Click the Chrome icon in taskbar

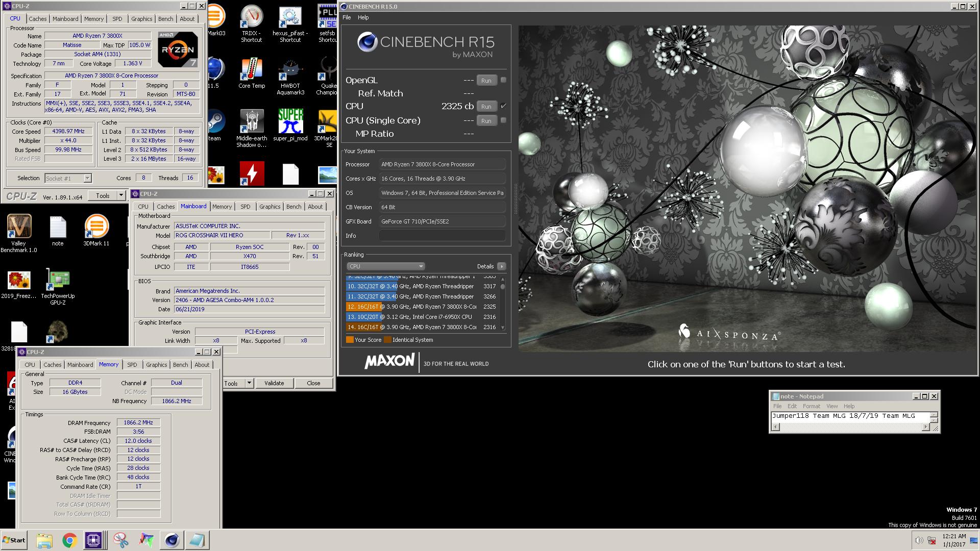click(x=69, y=540)
